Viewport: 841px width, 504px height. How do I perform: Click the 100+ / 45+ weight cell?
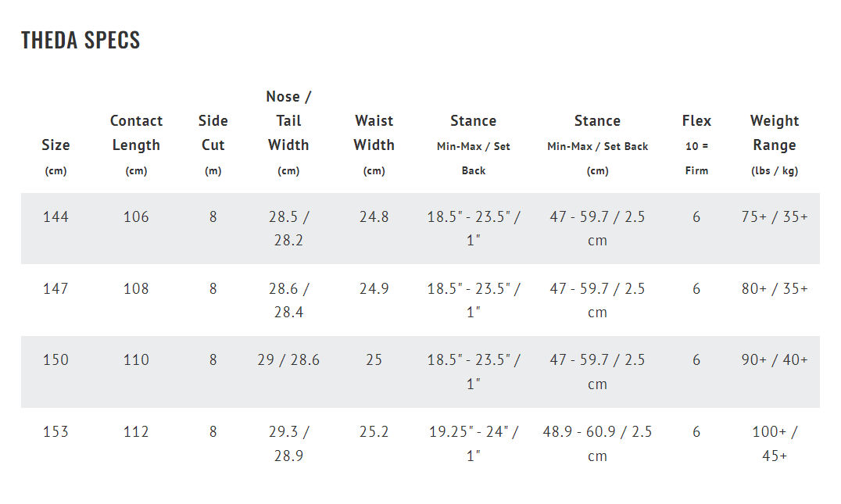[x=775, y=443]
